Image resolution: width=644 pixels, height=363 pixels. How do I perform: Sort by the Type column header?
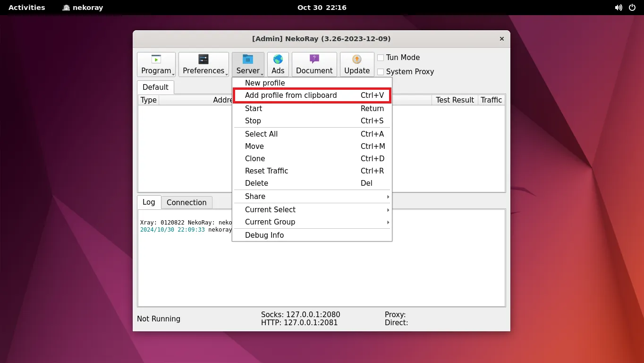coord(148,100)
